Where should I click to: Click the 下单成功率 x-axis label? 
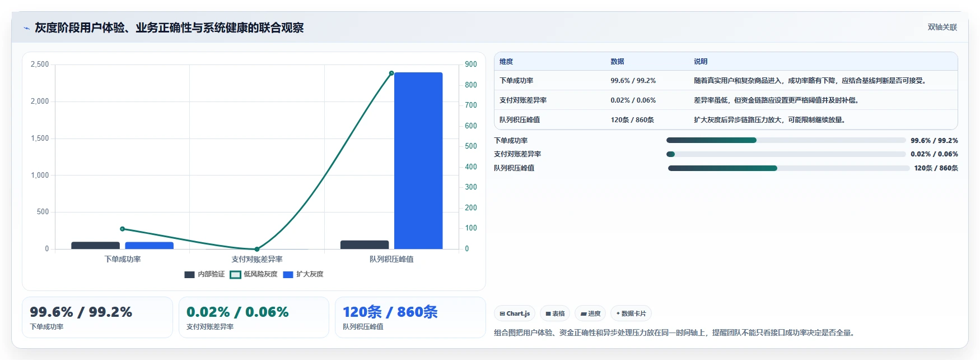pos(123,259)
